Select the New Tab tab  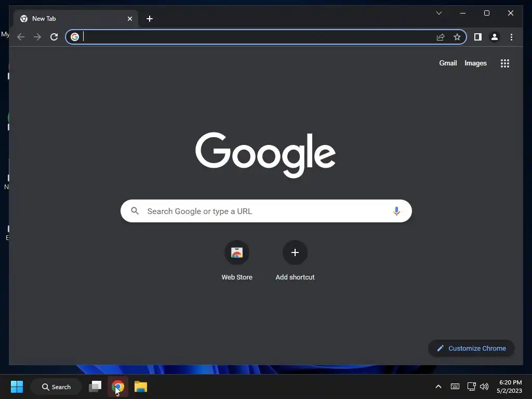(76, 19)
